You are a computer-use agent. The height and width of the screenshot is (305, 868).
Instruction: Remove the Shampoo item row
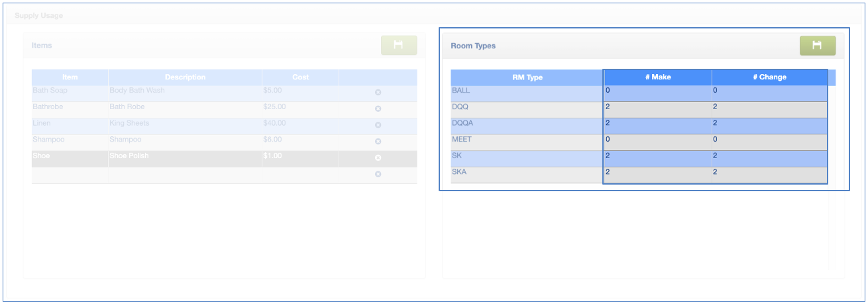378,142
